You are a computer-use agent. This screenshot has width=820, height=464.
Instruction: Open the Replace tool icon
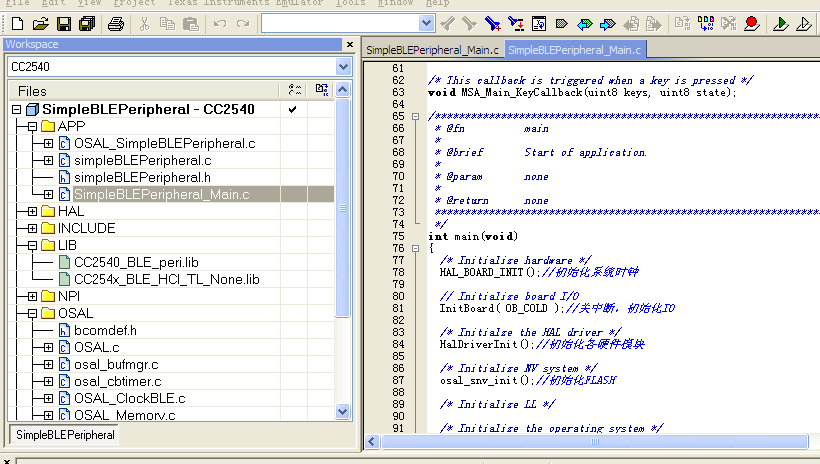click(x=516, y=24)
